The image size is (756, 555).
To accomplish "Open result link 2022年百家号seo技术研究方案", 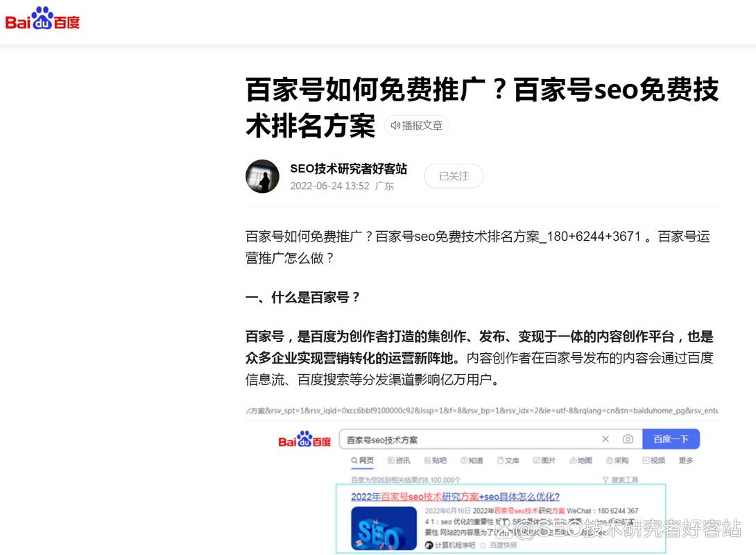I will [455, 497].
